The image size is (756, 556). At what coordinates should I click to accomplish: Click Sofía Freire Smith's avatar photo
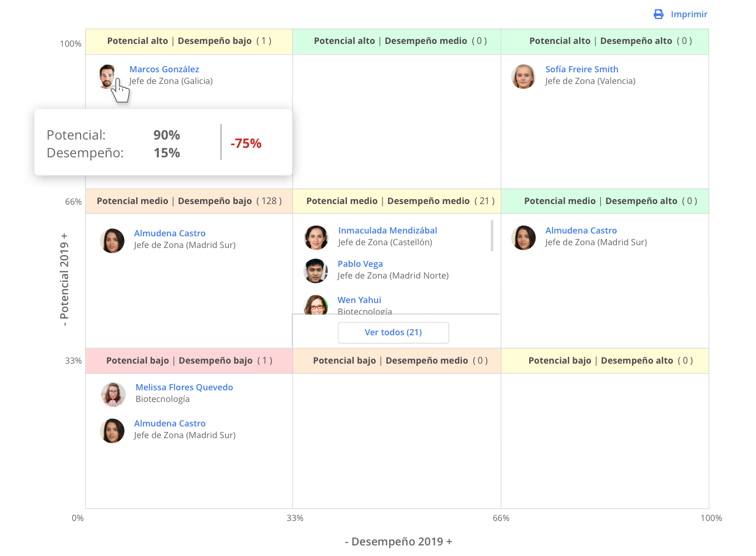[523, 77]
